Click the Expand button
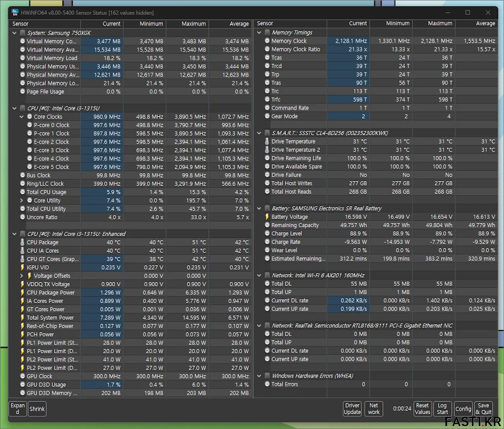This screenshot has width=504, height=429. click(x=17, y=409)
